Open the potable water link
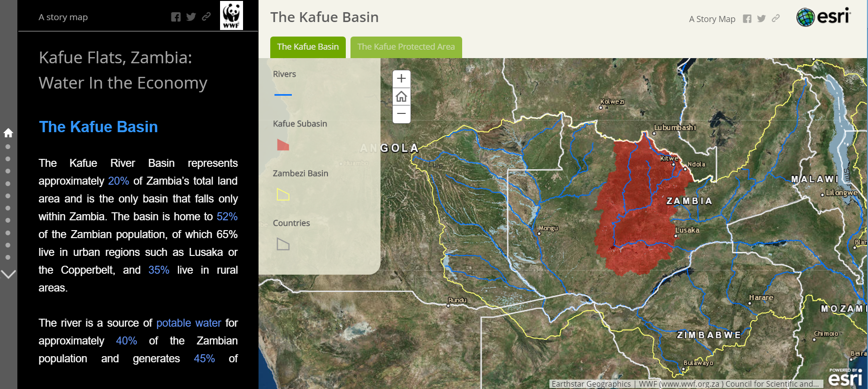Screen dimensions: 868x389 [188, 323]
